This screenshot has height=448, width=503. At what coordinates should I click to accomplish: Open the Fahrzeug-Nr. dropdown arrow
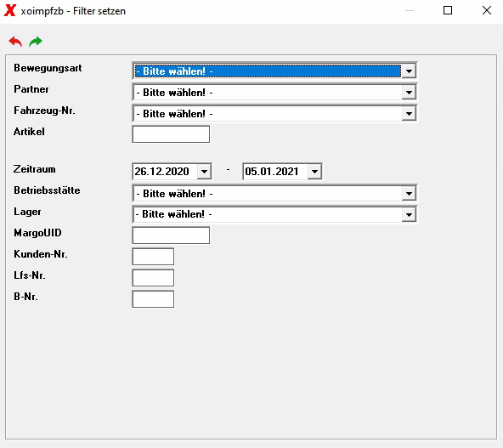click(x=409, y=114)
